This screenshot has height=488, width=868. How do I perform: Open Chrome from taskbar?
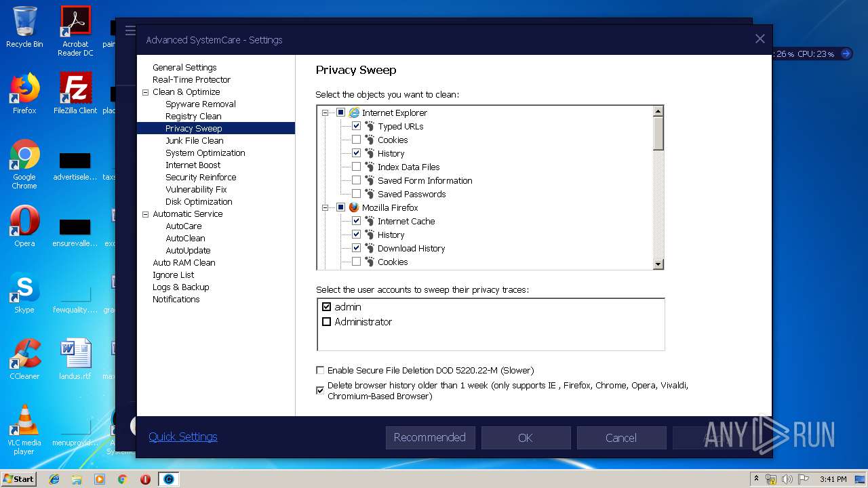122,479
